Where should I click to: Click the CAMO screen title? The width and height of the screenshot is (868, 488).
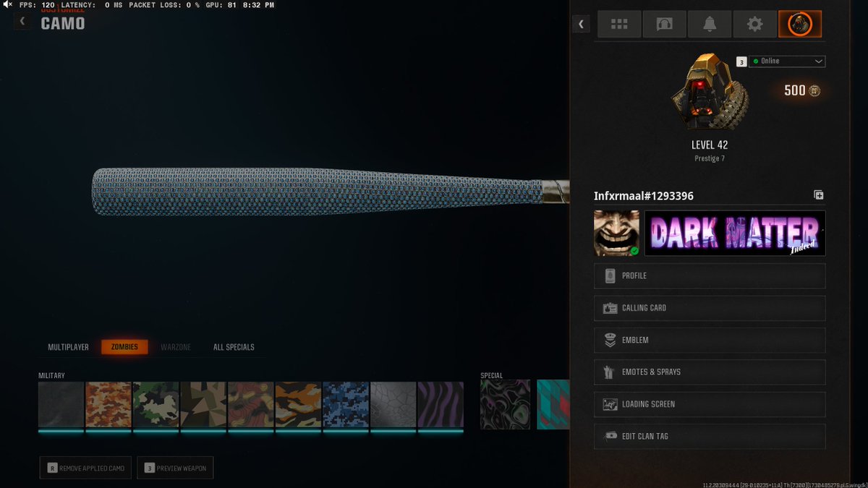tap(63, 23)
